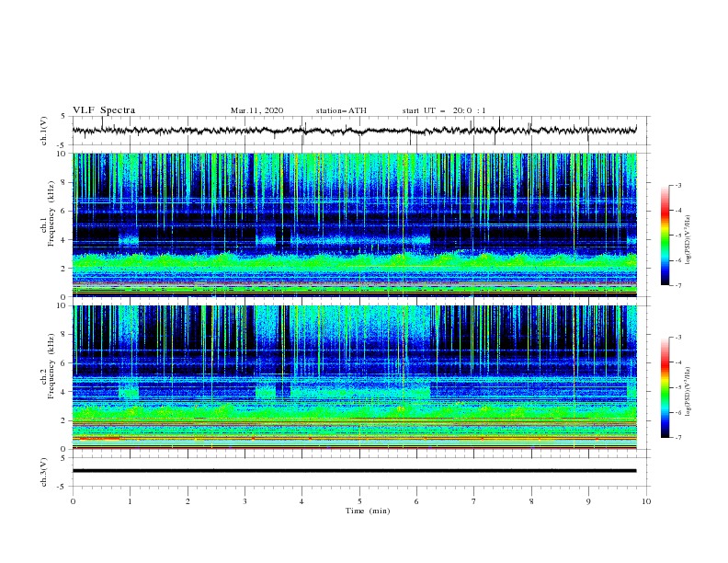Click the ch.3 flat black trace
Screen dimensions: 728x563
click(x=354, y=471)
